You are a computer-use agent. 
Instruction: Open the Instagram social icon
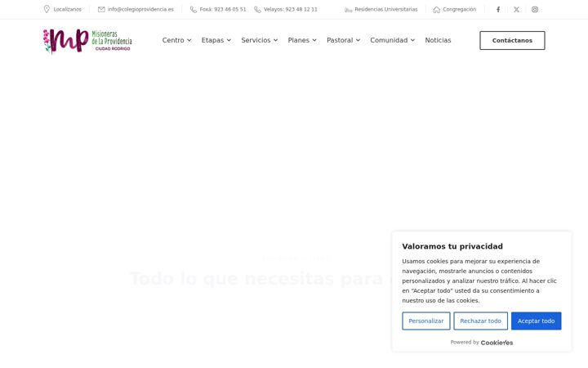(x=535, y=9)
